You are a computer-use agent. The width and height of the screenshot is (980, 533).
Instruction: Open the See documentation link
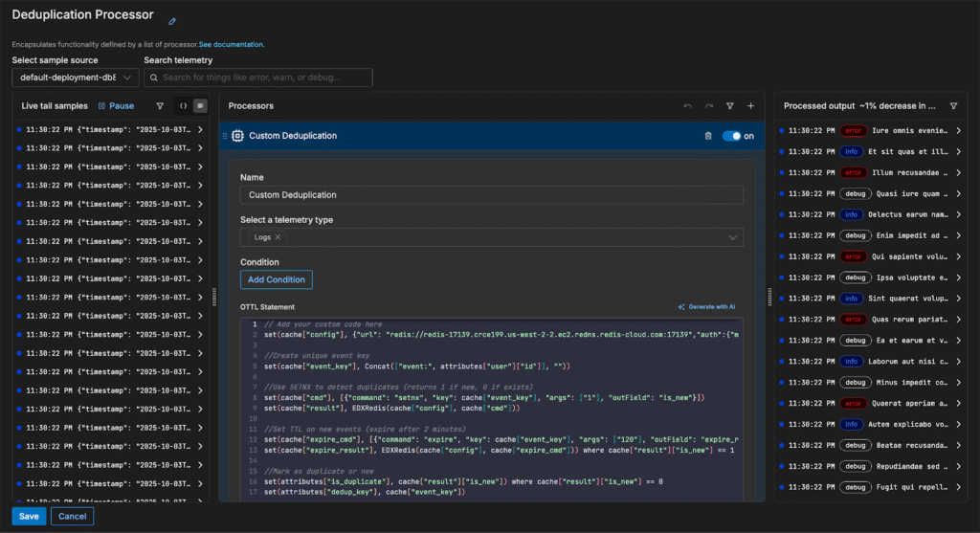231,44
